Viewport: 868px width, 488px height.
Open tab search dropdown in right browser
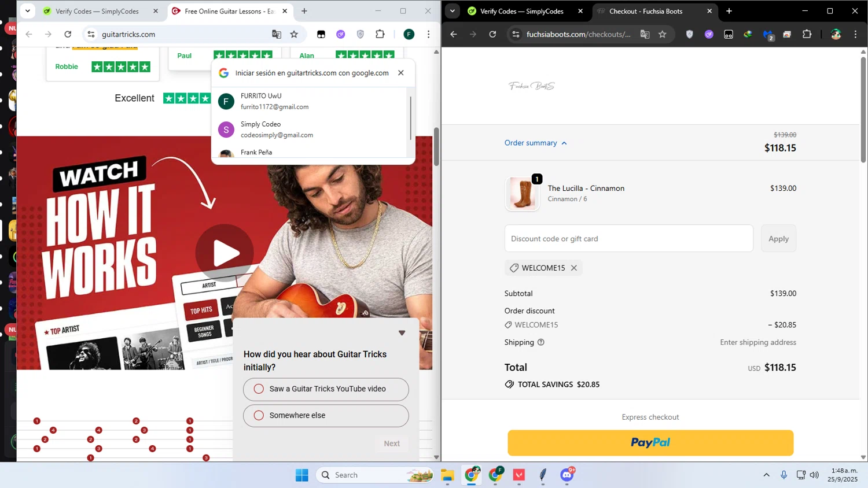[453, 11]
